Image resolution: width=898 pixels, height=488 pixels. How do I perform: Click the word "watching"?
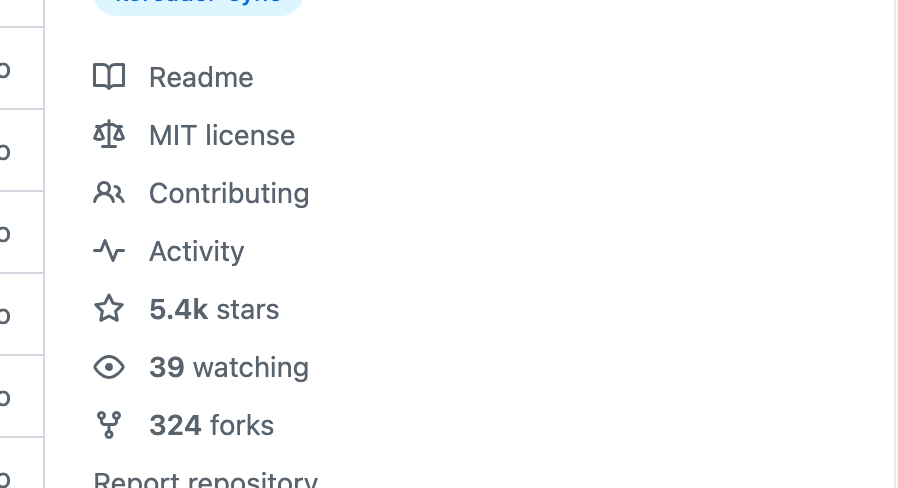tap(251, 367)
